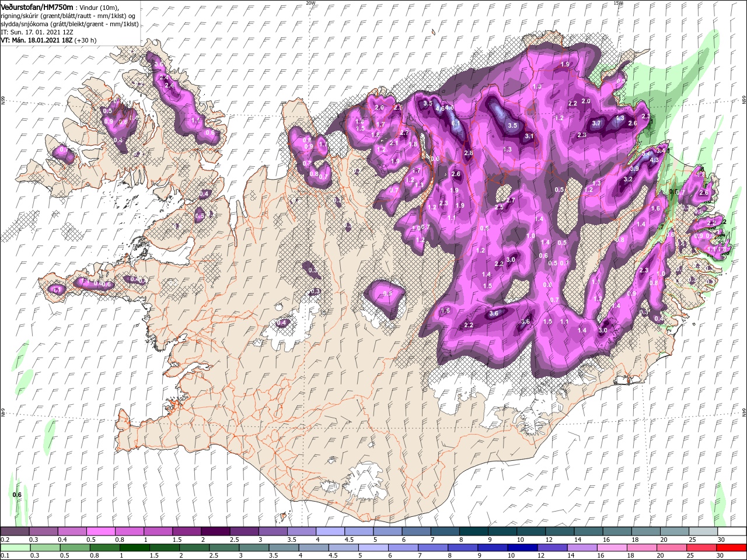This screenshot has width=747, height=560.
Task: Click the black 0.6 value over the southwest sea
Action: 17,495
